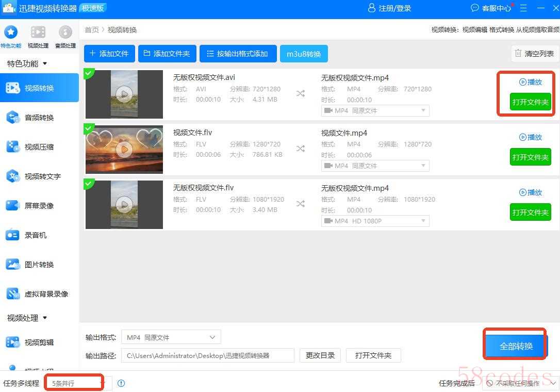The width and height of the screenshot is (560, 392).
Task: Start conversion with 全部转换
Action: pyautogui.click(x=516, y=346)
